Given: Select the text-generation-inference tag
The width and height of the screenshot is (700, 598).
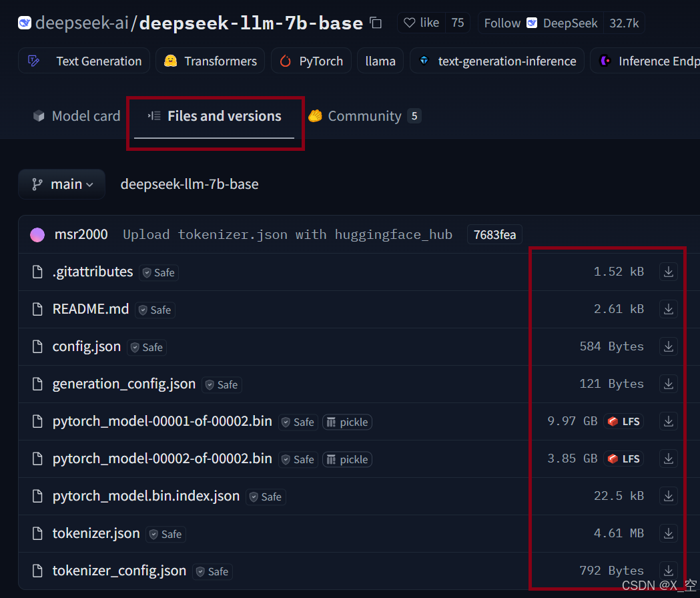Looking at the screenshot, I should 497,61.
